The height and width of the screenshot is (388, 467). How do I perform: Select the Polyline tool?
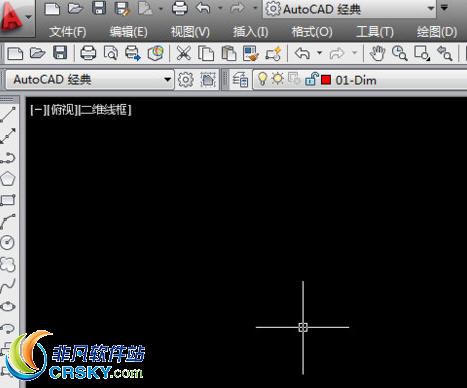point(8,157)
